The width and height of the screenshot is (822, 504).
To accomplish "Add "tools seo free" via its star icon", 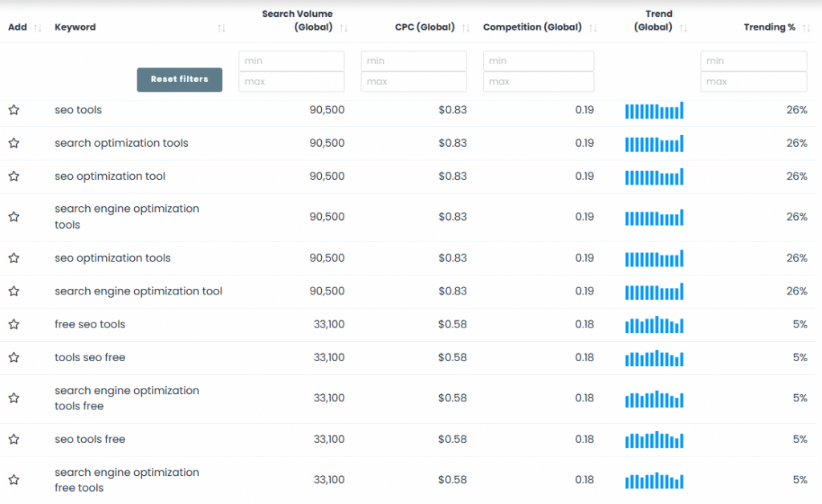I will click(14, 358).
